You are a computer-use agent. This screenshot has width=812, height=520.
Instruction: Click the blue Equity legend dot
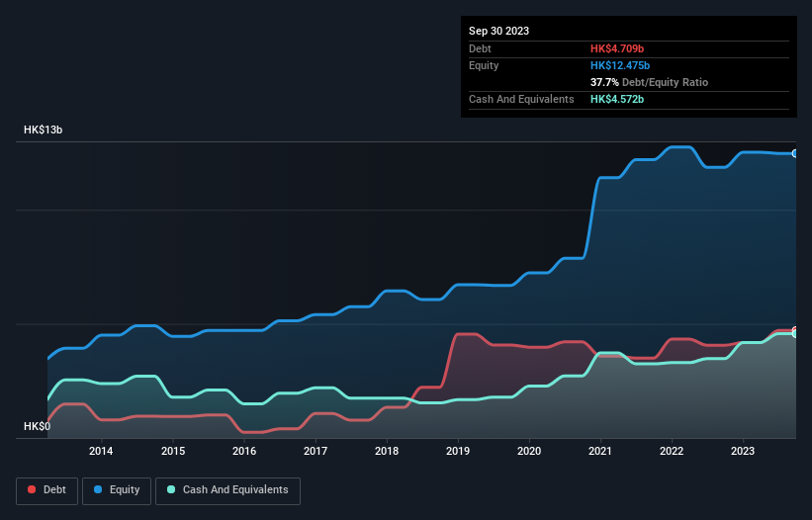click(x=98, y=489)
